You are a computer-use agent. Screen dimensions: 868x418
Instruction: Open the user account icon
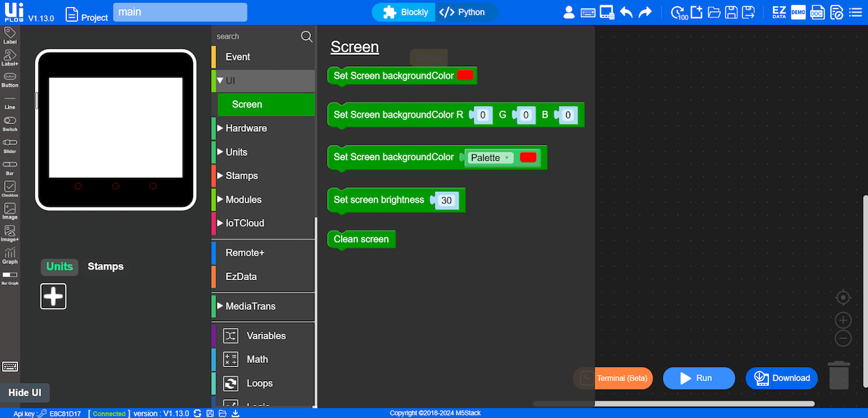569,13
